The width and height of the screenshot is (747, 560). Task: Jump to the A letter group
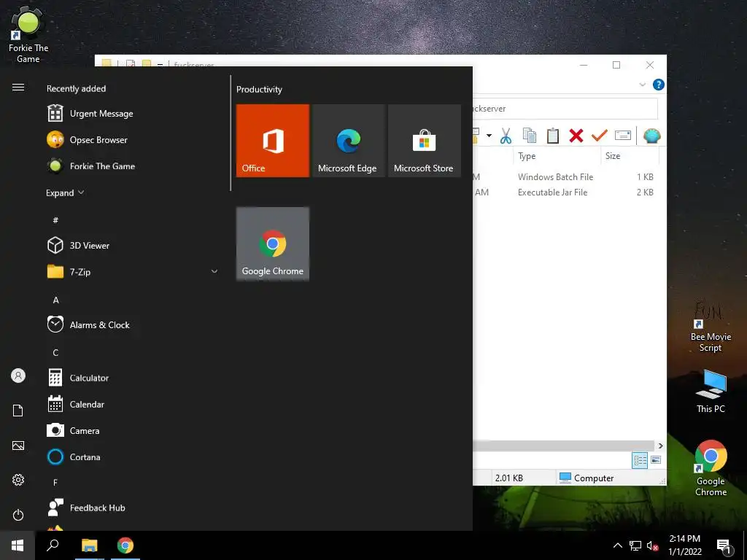point(55,300)
